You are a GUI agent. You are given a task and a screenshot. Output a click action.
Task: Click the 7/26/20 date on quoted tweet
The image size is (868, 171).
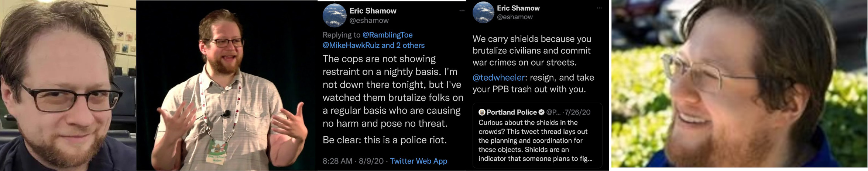click(x=577, y=112)
